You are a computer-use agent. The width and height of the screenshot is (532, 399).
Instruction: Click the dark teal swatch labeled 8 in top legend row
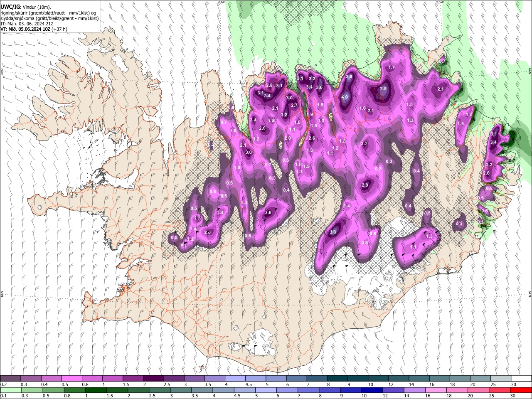(337, 378)
